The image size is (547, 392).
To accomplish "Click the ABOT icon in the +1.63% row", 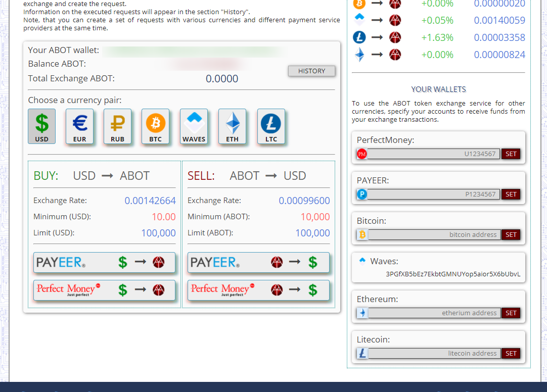I will (x=395, y=37).
